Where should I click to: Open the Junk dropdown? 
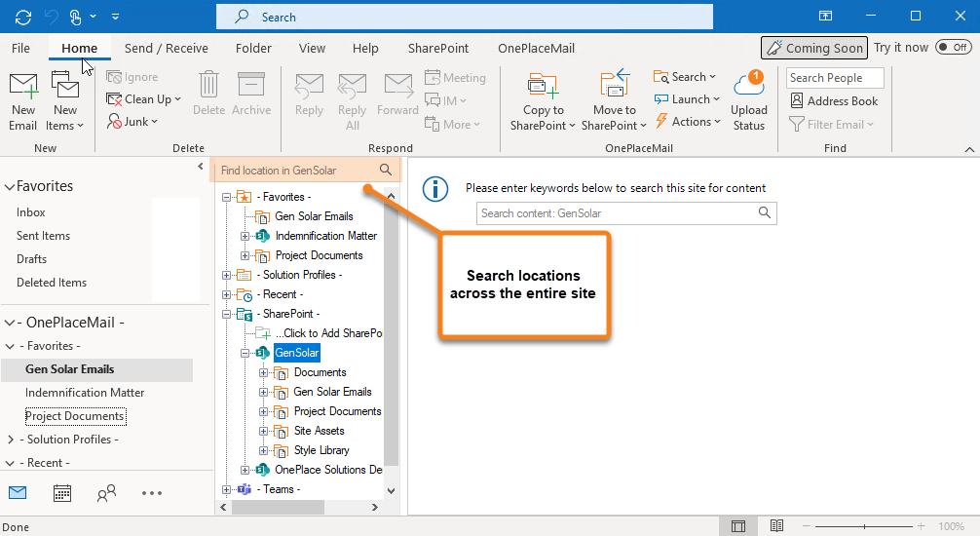(132, 122)
